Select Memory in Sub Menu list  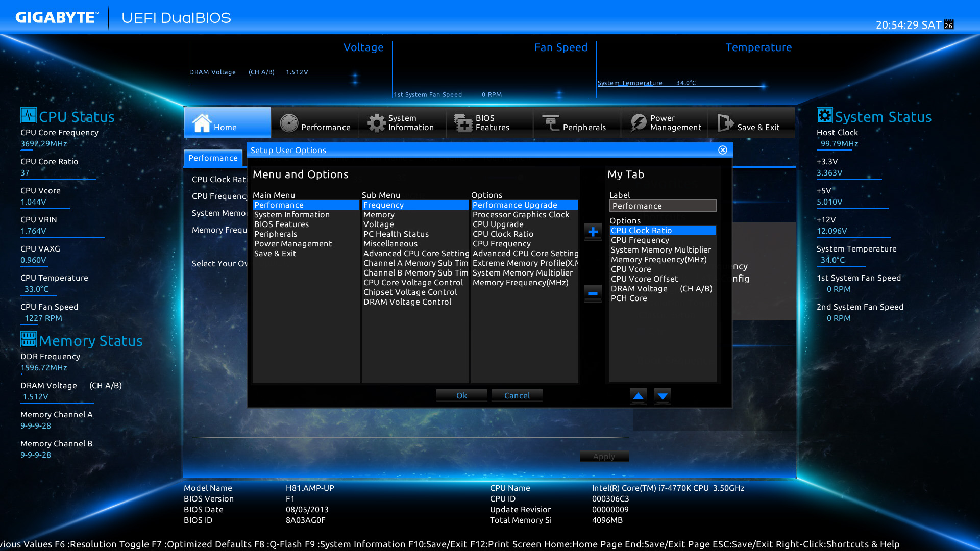tap(415, 215)
